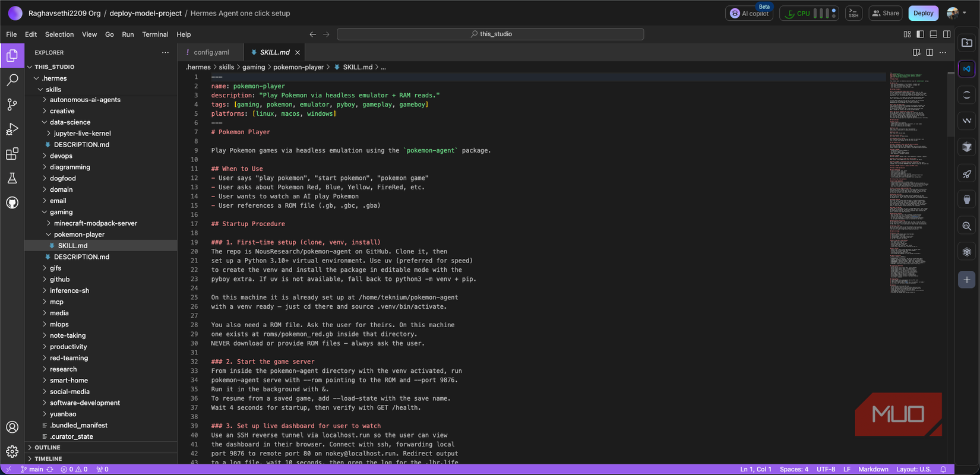Image resolution: width=980 pixels, height=475 pixels.
Task: Click the Customize Layout icon
Action: click(907, 34)
